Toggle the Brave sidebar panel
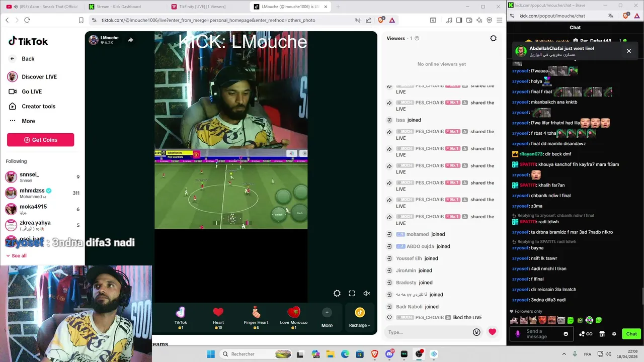Viewport: 644px width, 362px height. pos(459,20)
